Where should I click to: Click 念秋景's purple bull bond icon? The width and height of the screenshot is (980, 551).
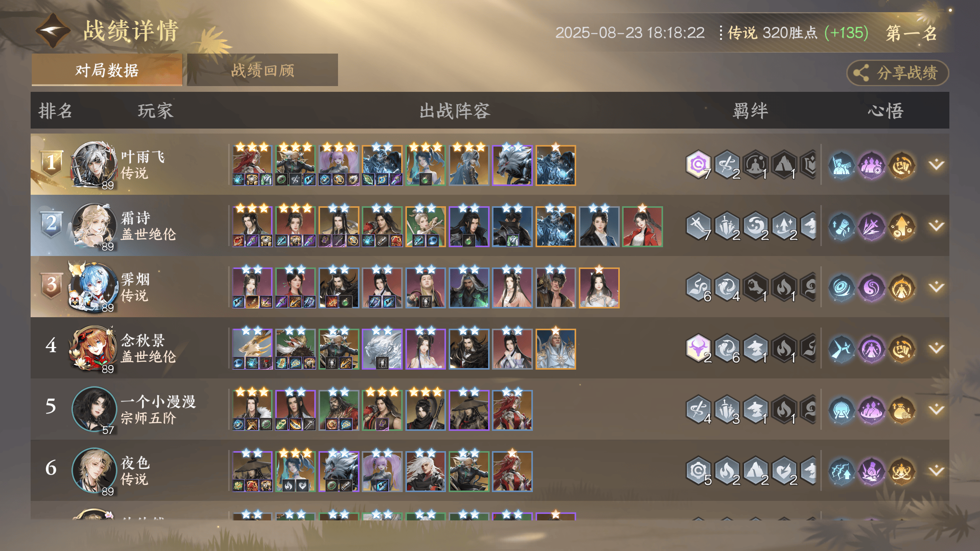click(x=698, y=348)
